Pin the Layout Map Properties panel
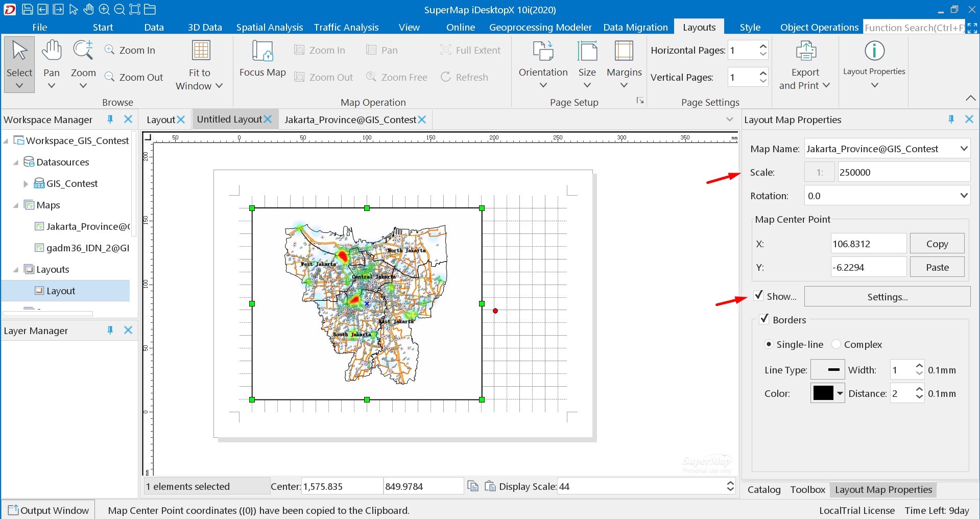980x519 pixels. [x=951, y=119]
